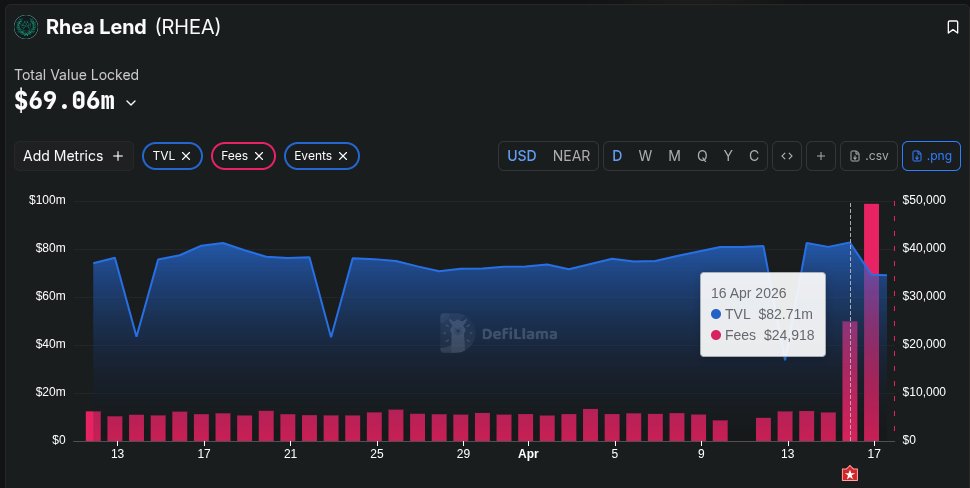Screen dimensions: 970x488
Task: Remove the TVL metric chip
Action: 186,156
